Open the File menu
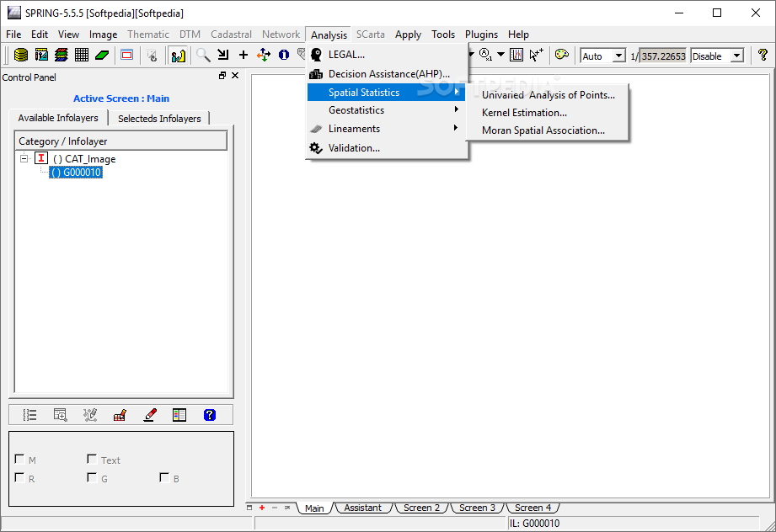 click(13, 35)
